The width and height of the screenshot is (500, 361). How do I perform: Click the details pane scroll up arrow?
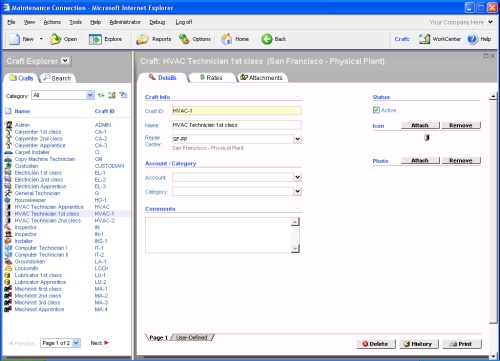click(493, 97)
